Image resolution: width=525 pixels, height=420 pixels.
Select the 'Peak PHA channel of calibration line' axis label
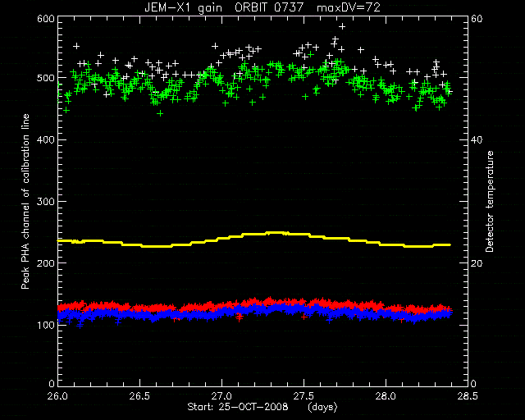click(x=25, y=201)
